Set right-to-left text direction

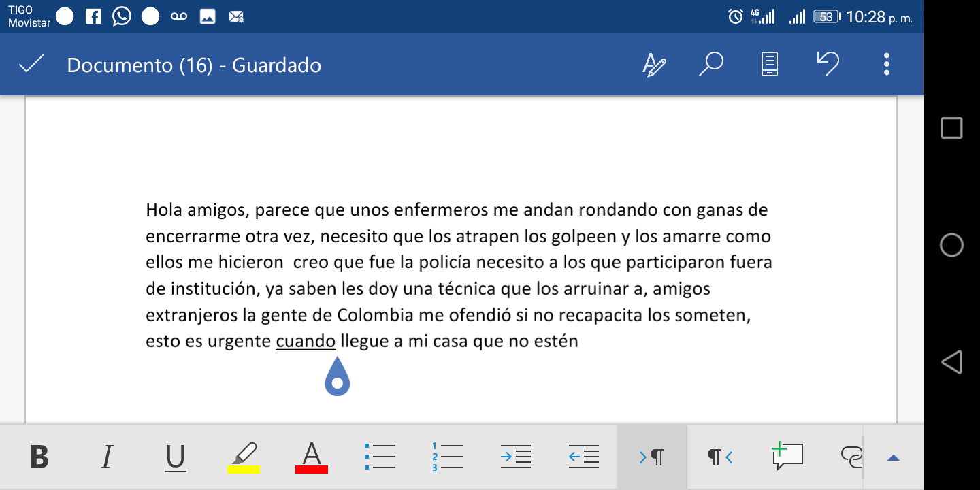coord(720,457)
